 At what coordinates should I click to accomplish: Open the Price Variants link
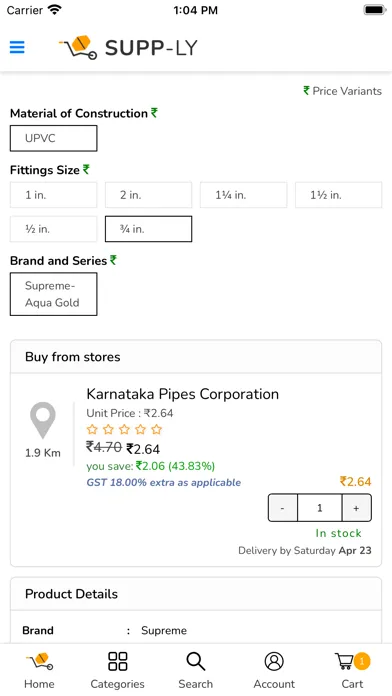click(342, 91)
